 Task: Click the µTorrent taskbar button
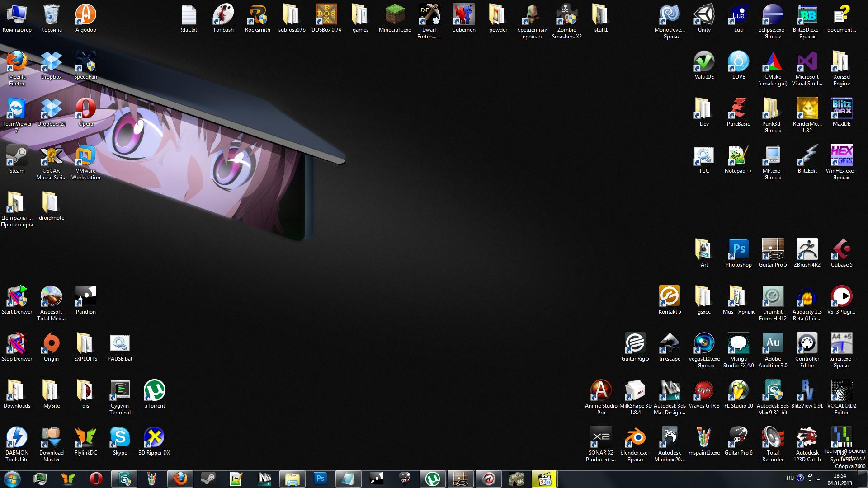point(432,479)
